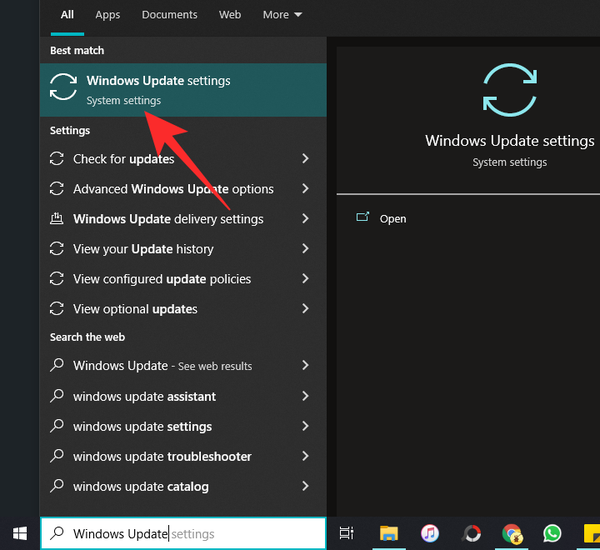
Task: Open Windows Update settings best match
Action: click(183, 90)
